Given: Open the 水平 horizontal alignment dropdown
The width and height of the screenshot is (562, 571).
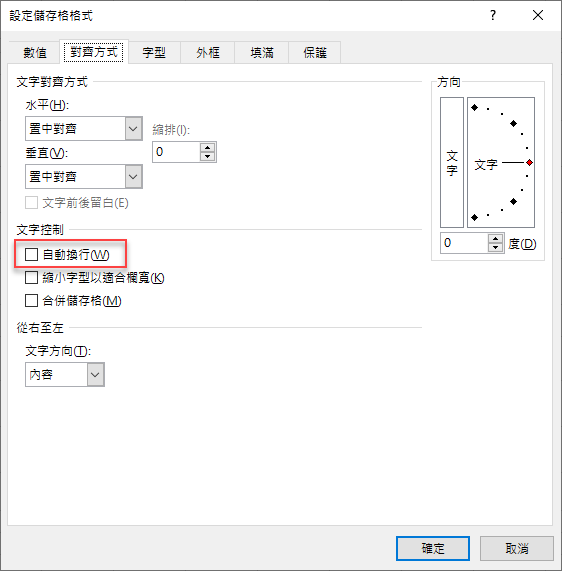Looking at the screenshot, I should [x=83, y=129].
